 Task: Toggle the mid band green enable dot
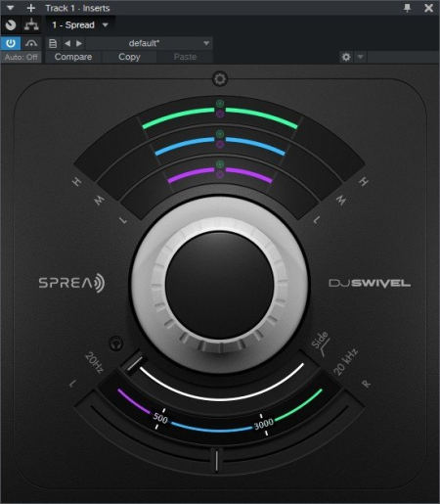tap(220, 134)
